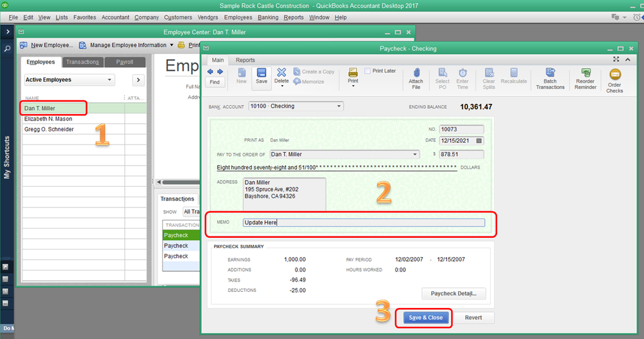Click the Attach File paperclip icon

pos(416,73)
